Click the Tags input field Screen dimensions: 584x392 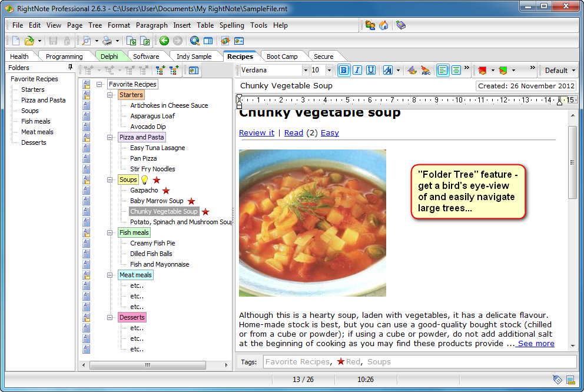click(x=420, y=362)
